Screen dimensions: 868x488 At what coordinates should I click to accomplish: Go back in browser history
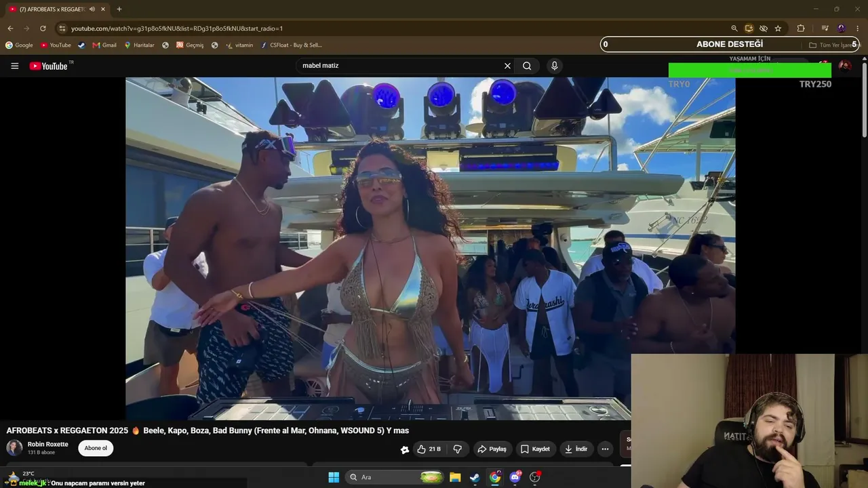point(10,28)
